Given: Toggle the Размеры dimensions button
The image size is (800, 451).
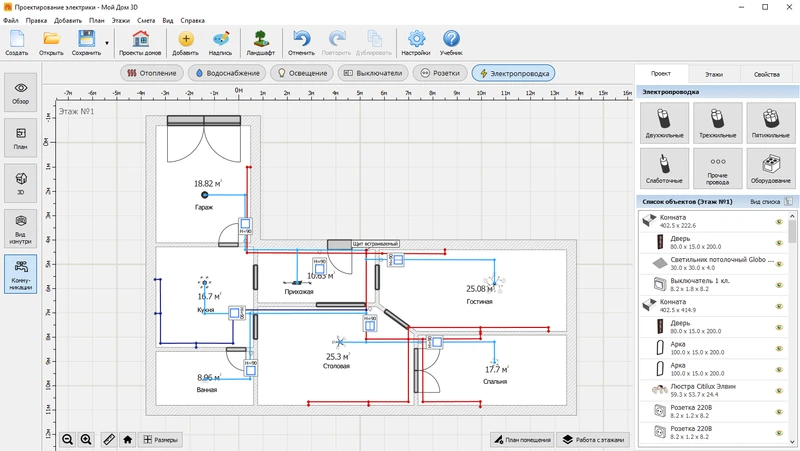Looking at the screenshot, I should [x=160, y=439].
